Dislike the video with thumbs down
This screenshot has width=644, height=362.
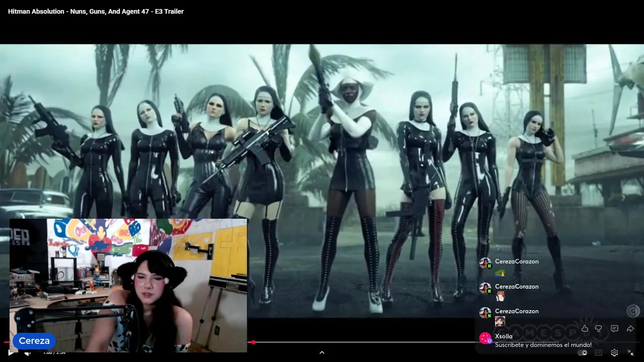pos(599,328)
